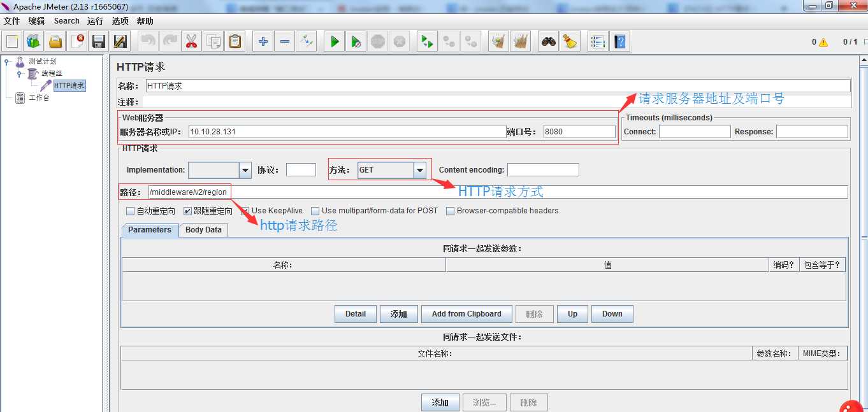Open the 选项 menu
Screen dimensions: 868x412
coord(120,21)
